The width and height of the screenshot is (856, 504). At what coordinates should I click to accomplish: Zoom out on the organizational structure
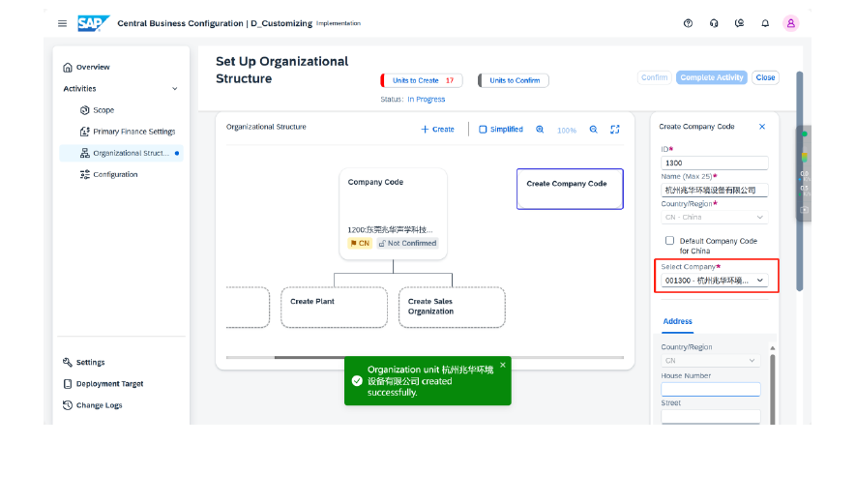point(593,130)
